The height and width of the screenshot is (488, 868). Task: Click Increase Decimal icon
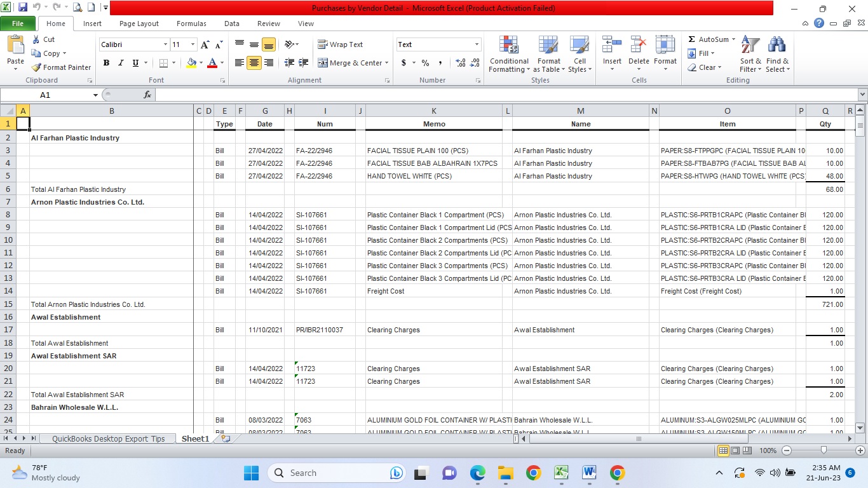pyautogui.click(x=461, y=63)
